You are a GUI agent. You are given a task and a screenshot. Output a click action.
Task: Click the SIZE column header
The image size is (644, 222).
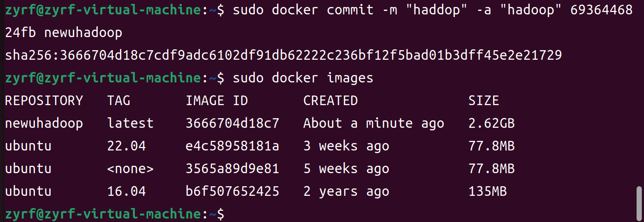pos(483,101)
